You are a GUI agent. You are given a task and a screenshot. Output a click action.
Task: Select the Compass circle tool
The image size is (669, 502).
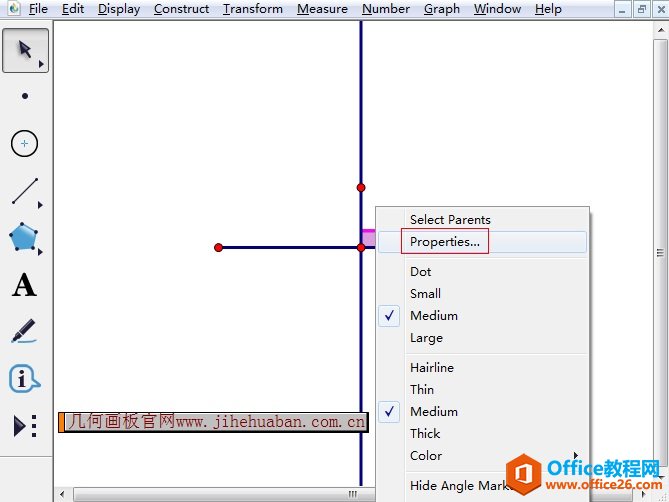(x=24, y=143)
